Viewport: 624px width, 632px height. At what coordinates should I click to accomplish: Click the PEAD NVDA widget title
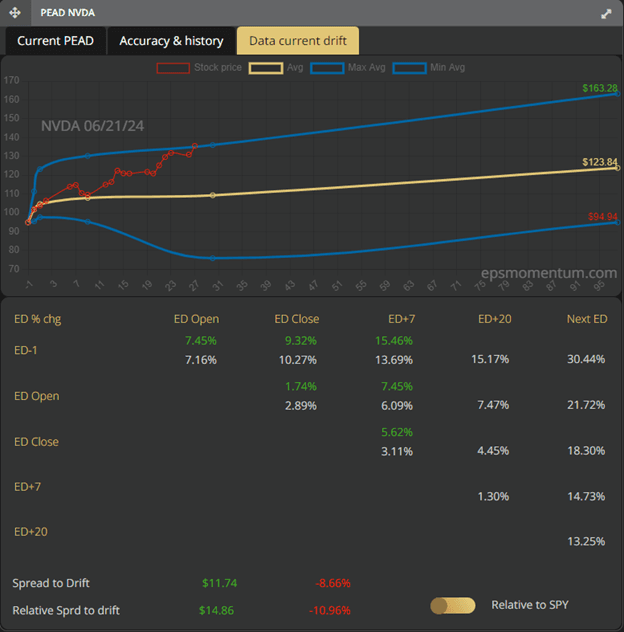67,13
